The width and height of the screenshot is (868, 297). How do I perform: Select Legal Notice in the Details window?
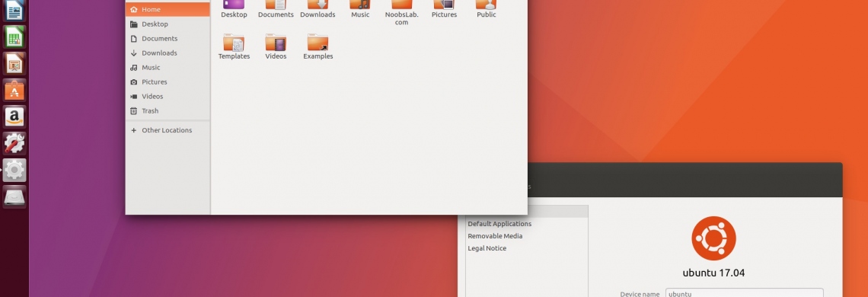click(526, 248)
